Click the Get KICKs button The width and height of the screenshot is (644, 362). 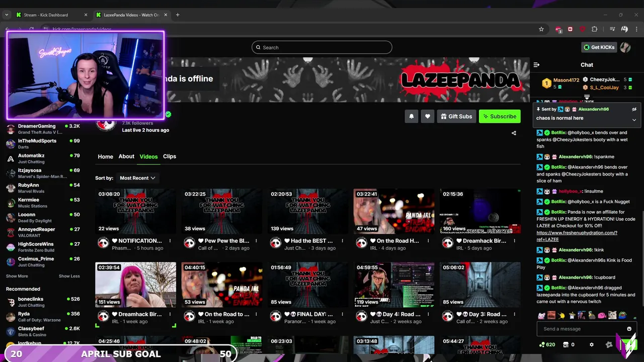coord(599,47)
